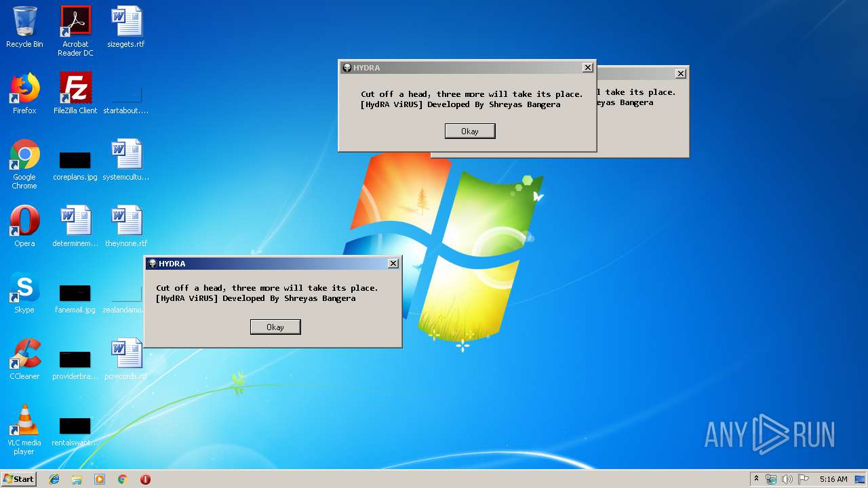The height and width of the screenshot is (488, 868).
Task: Click the Start button
Action: [19, 479]
